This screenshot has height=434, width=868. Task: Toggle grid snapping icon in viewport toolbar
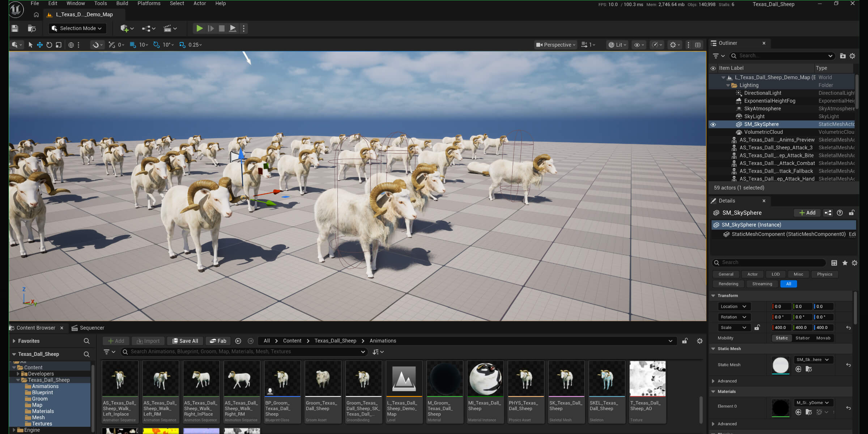coord(133,45)
